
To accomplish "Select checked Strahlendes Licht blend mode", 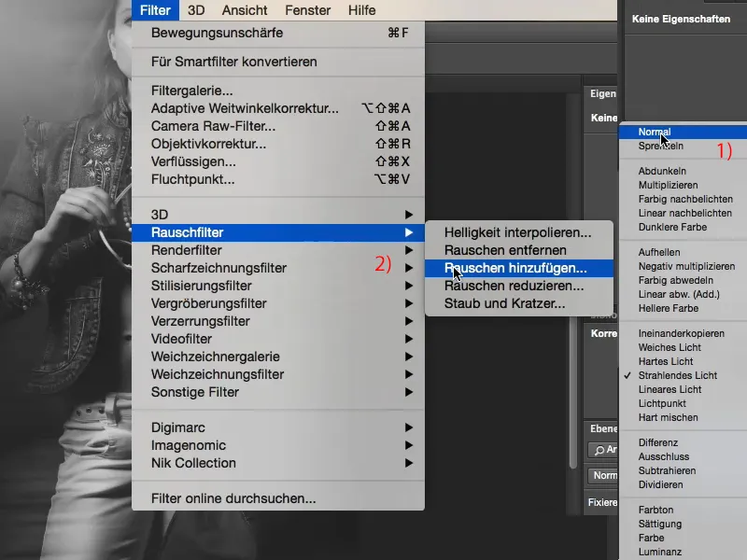I will pos(683,376).
